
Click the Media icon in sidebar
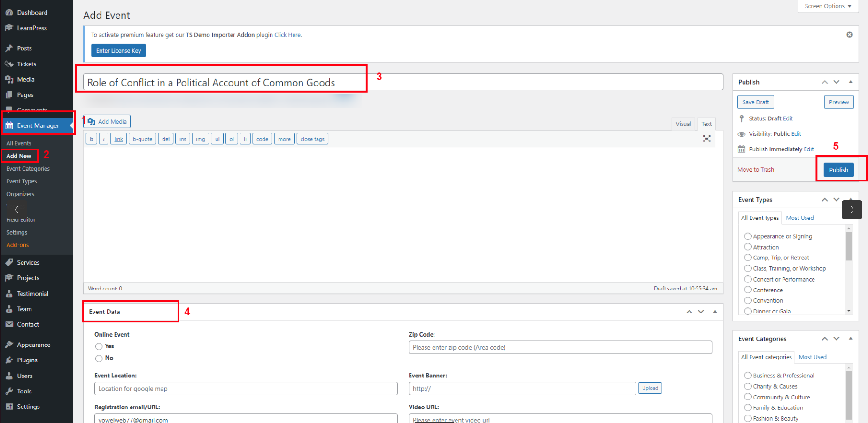(x=9, y=79)
